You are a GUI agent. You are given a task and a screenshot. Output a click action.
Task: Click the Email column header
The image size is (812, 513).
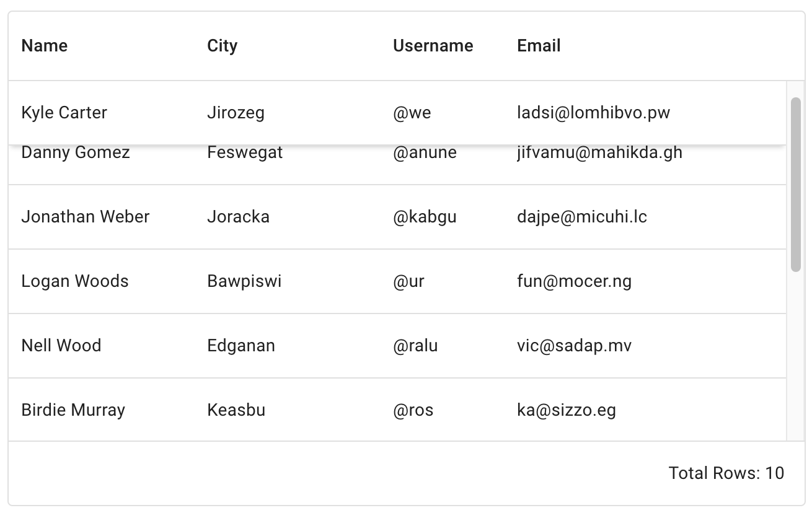pyautogui.click(x=539, y=46)
